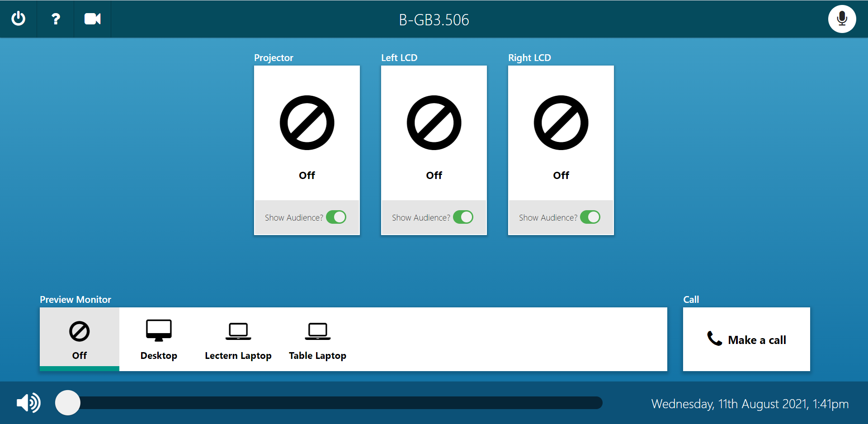
Task: Select the Desktop source icon
Action: (159, 330)
